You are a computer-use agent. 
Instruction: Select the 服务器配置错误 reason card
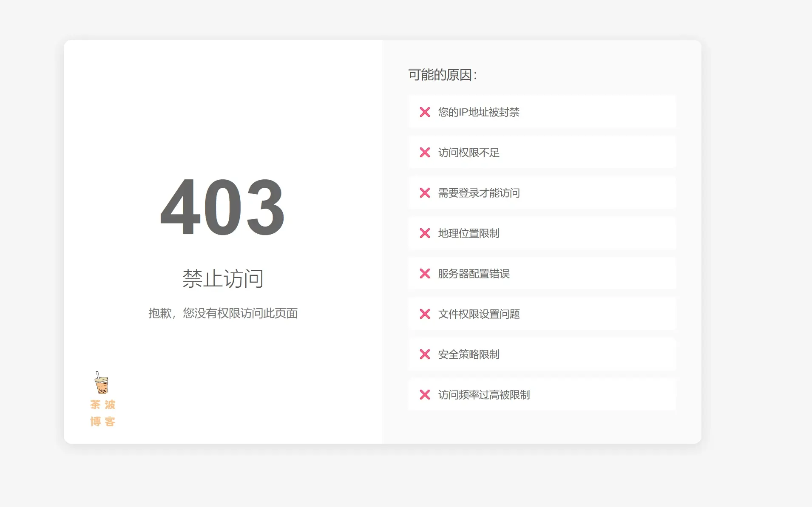(x=542, y=273)
